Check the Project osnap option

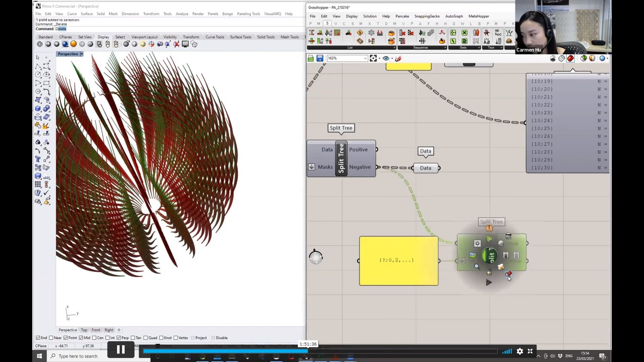pos(193,338)
